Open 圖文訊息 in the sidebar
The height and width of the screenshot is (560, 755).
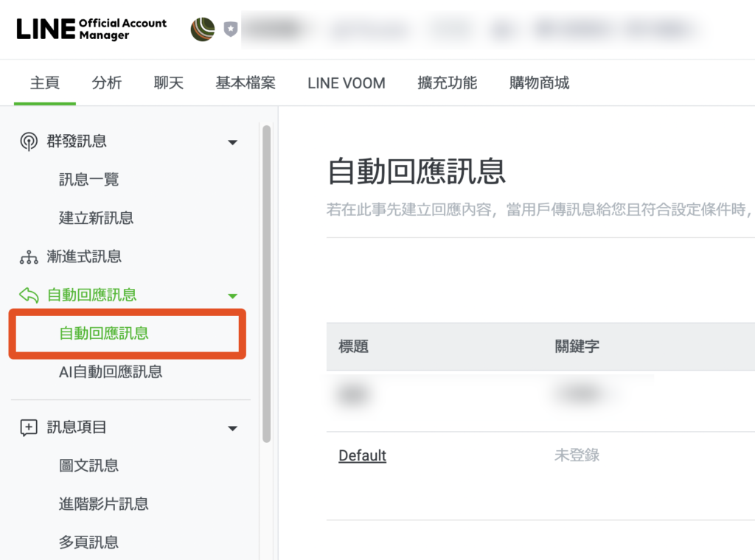coord(89,466)
